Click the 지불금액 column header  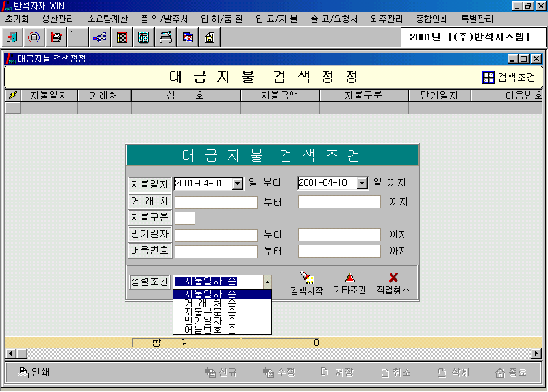(280, 95)
